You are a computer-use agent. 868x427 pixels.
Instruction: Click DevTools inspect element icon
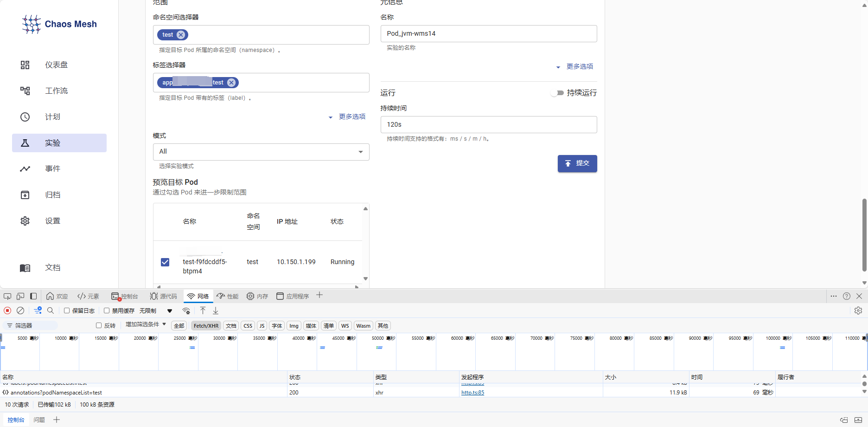click(x=7, y=296)
